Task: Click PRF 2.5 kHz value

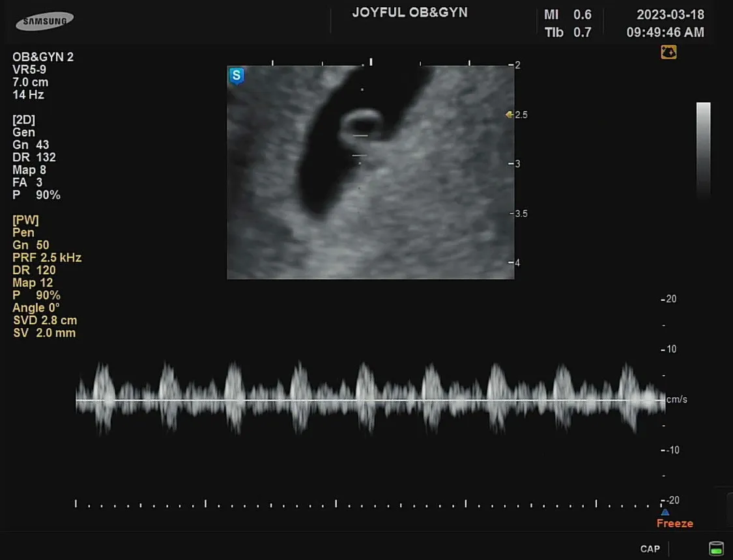Action: tap(47, 258)
